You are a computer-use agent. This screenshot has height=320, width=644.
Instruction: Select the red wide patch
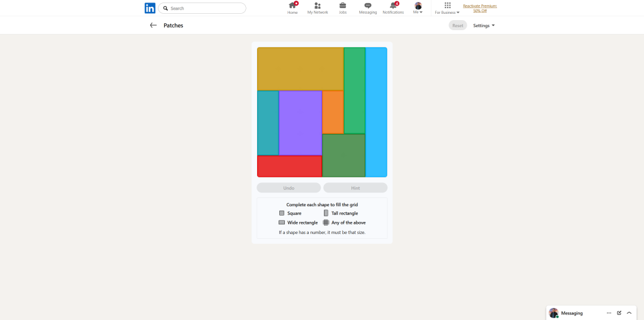[289, 166]
